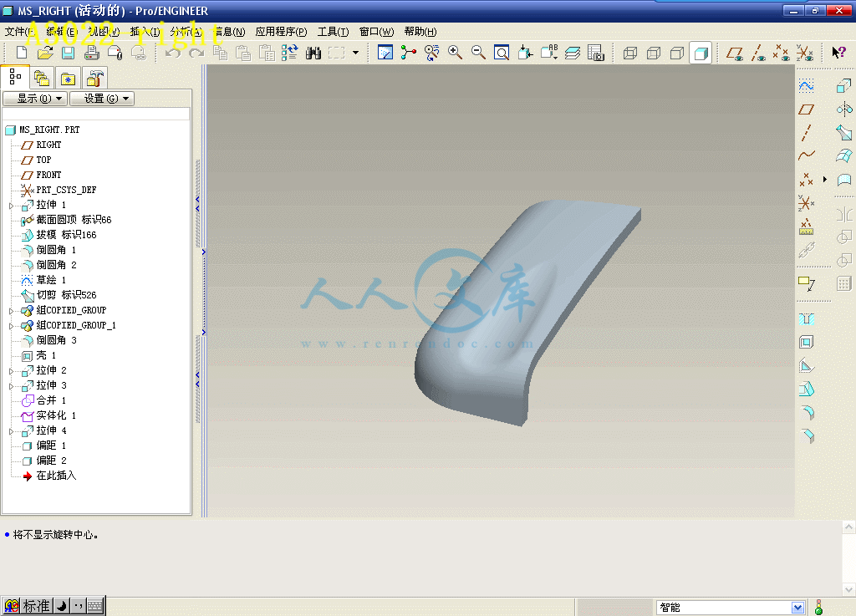The height and width of the screenshot is (616, 856).
Task: Expand the 组COPIED_GROUP node
Action: 11,311
